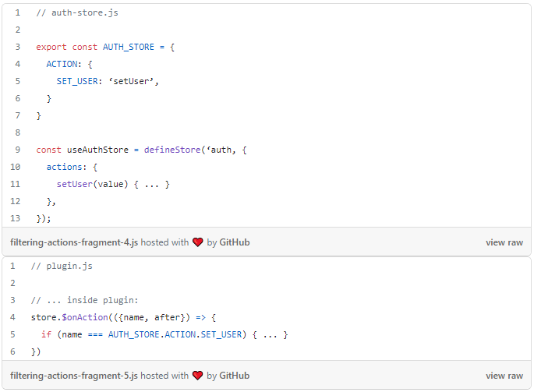
Task: Click line number 13 in first snippet
Action: coord(16,218)
